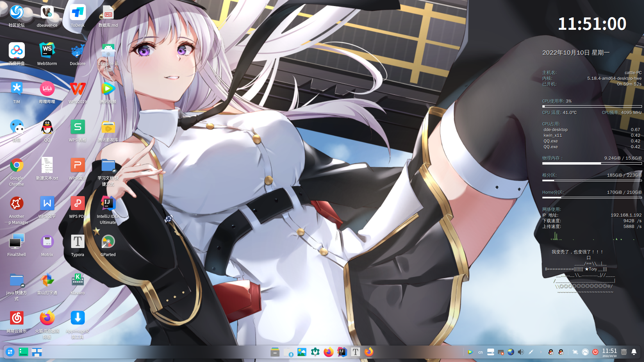Screen dimensions: 644x362
Task: Launch WebStorm from the desktop
Action: (47, 50)
